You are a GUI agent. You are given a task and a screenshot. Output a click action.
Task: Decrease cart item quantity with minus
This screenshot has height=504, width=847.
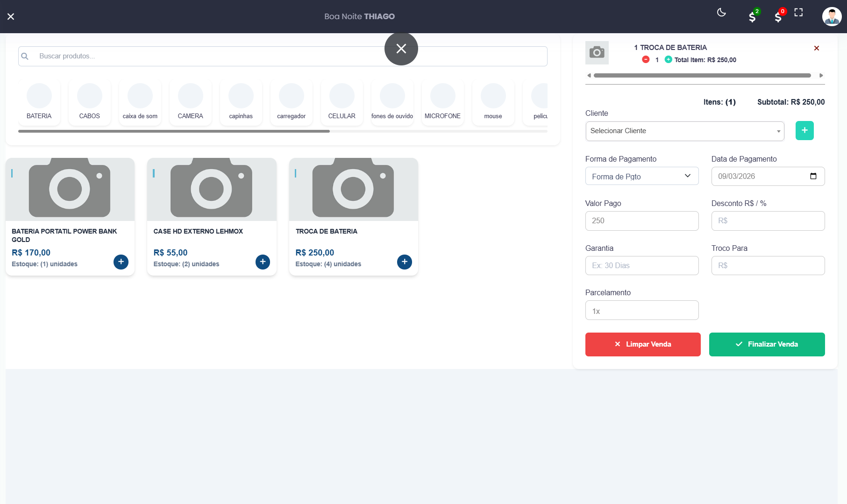[x=646, y=59]
